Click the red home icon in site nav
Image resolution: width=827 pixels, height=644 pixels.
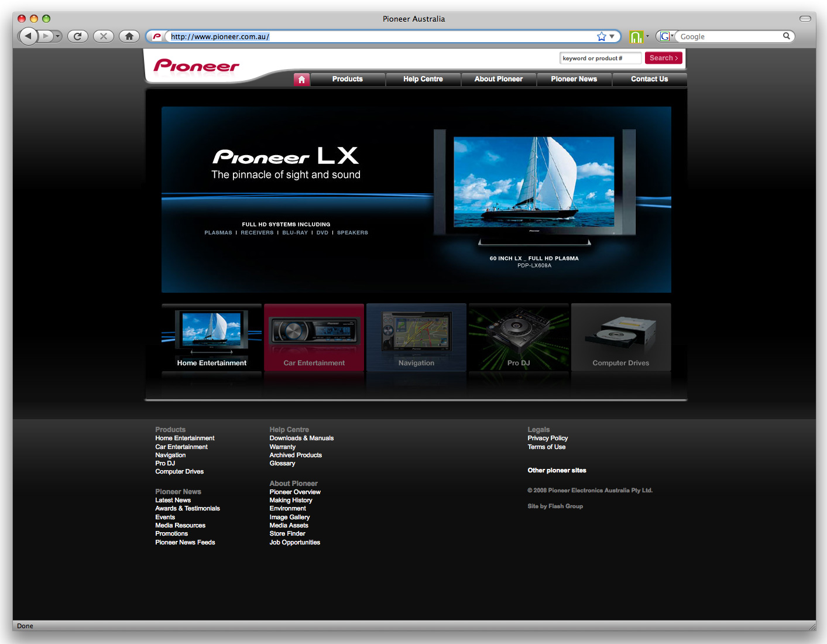pyautogui.click(x=301, y=79)
